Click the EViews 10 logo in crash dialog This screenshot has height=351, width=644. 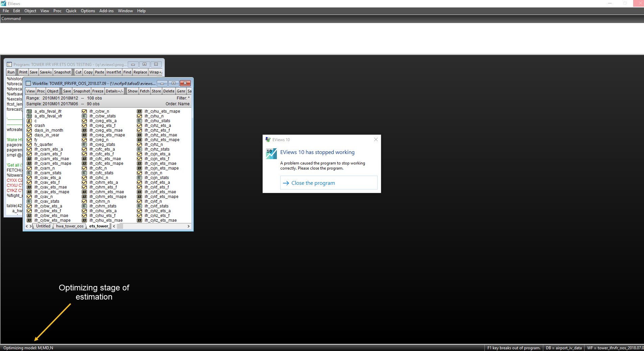(271, 154)
